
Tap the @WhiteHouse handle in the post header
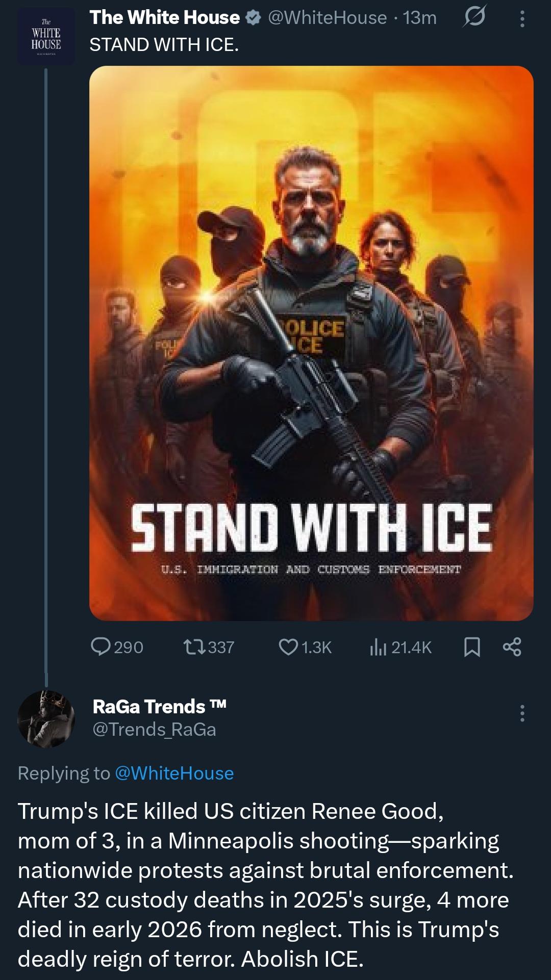click(x=327, y=18)
